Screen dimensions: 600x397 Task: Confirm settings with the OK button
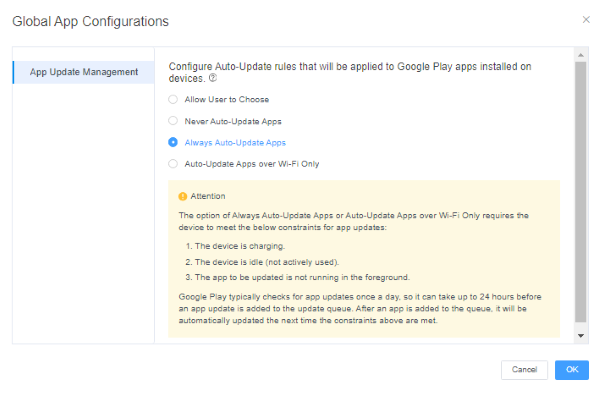tap(572, 370)
